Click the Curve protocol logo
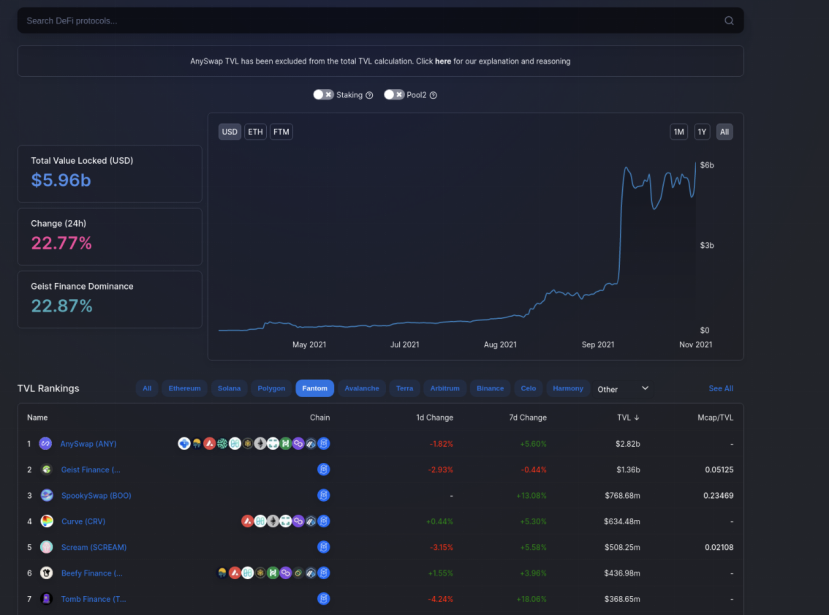Screen dimensions: 829x616 click(x=47, y=521)
